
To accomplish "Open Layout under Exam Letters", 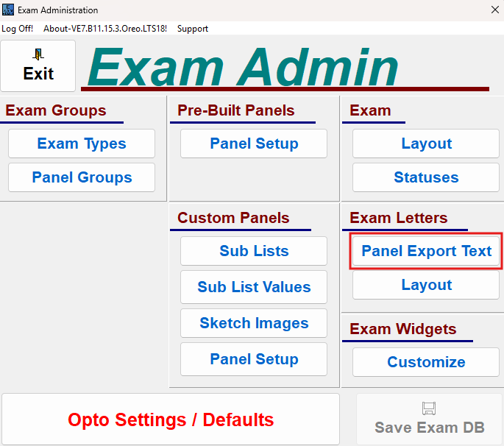I will click(426, 285).
